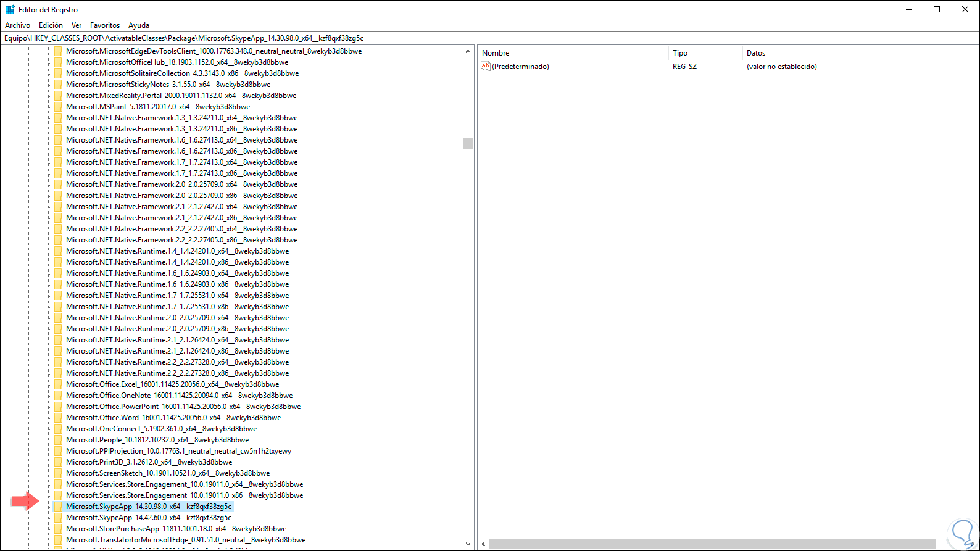980x551 pixels.
Task: Click NET.Native.Framework.2.0 x86 key label
Action: (181, 196)
